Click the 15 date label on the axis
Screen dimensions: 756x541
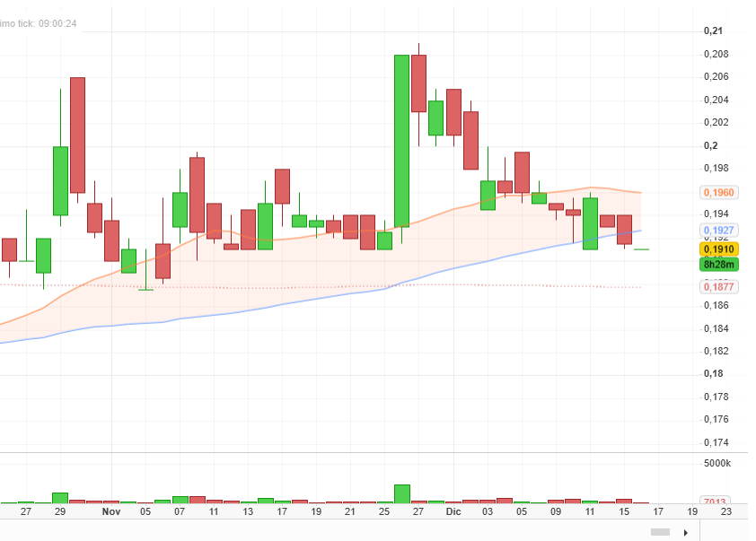tap(624, 511)
